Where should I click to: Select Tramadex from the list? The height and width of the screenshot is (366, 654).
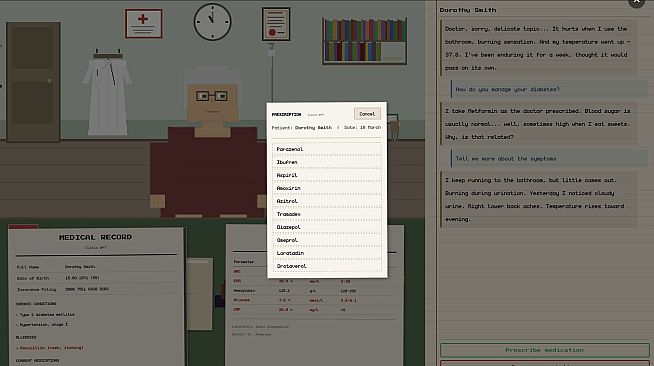click(x=327, y=214)
